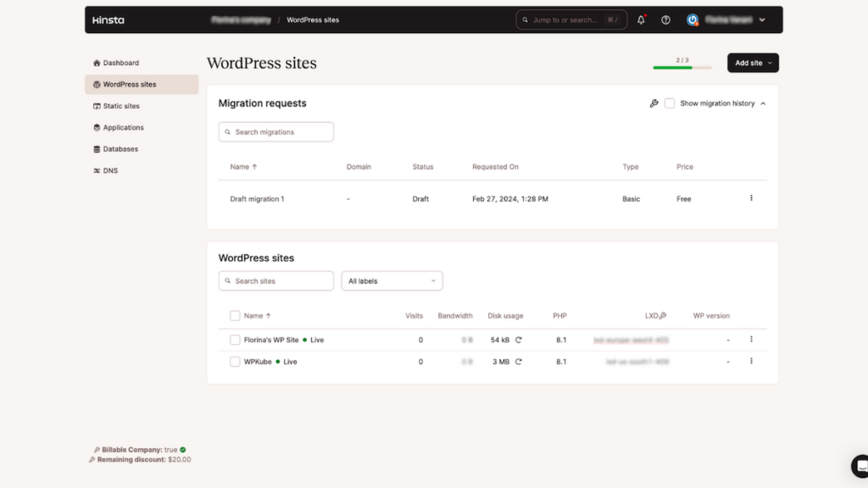Image resolution: width=868 pixels, height=488 pixels.
Task: Sort sites by the Name column
Action: 258,316
